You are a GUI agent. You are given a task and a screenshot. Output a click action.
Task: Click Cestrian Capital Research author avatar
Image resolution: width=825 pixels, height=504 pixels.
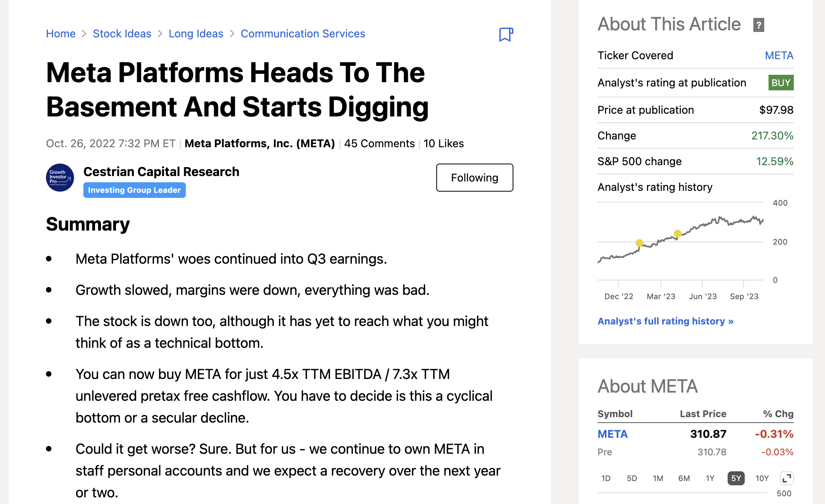tap(60, 178)
